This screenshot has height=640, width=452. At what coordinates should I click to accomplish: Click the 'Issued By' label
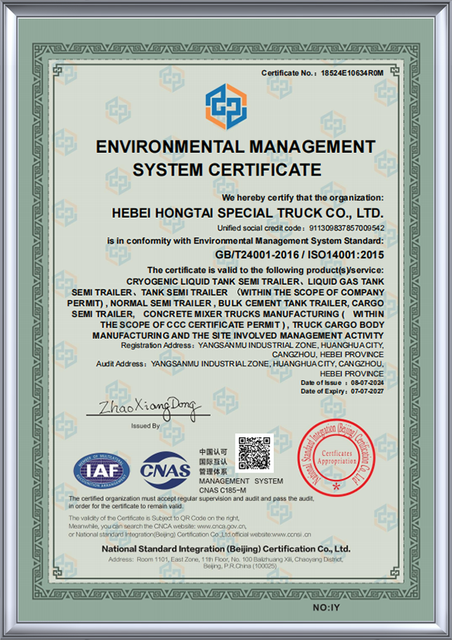click(x=145, y=426)
